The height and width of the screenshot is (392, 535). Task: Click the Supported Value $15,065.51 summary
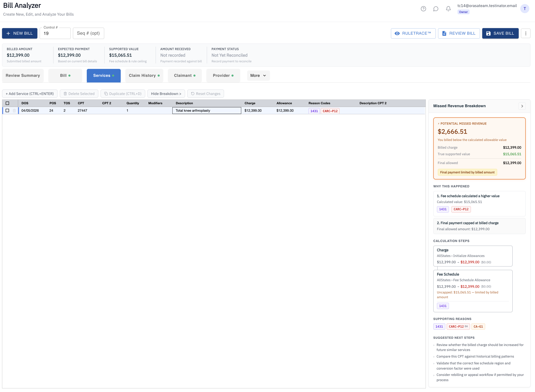(120, 55)
